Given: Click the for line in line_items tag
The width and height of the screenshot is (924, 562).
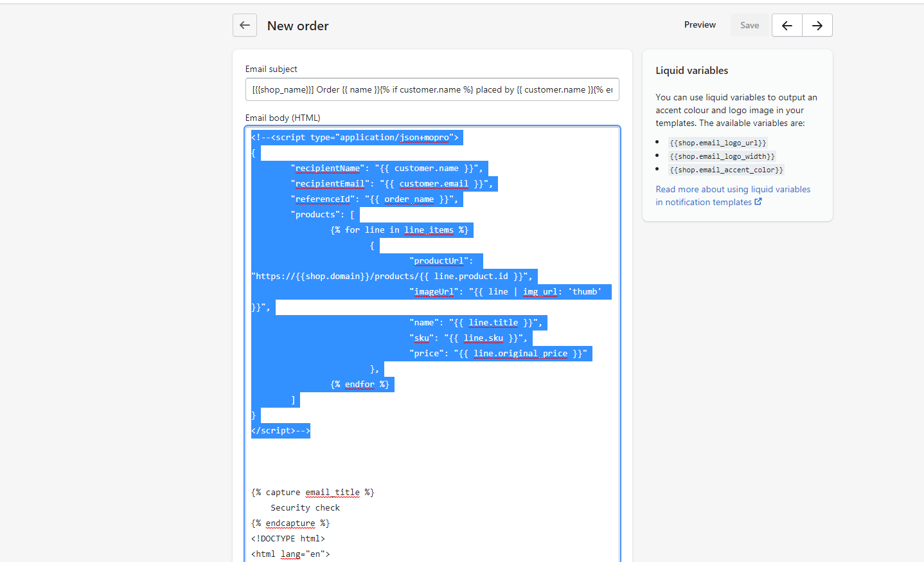Looking at the screenshot, I should click(400, 230).
